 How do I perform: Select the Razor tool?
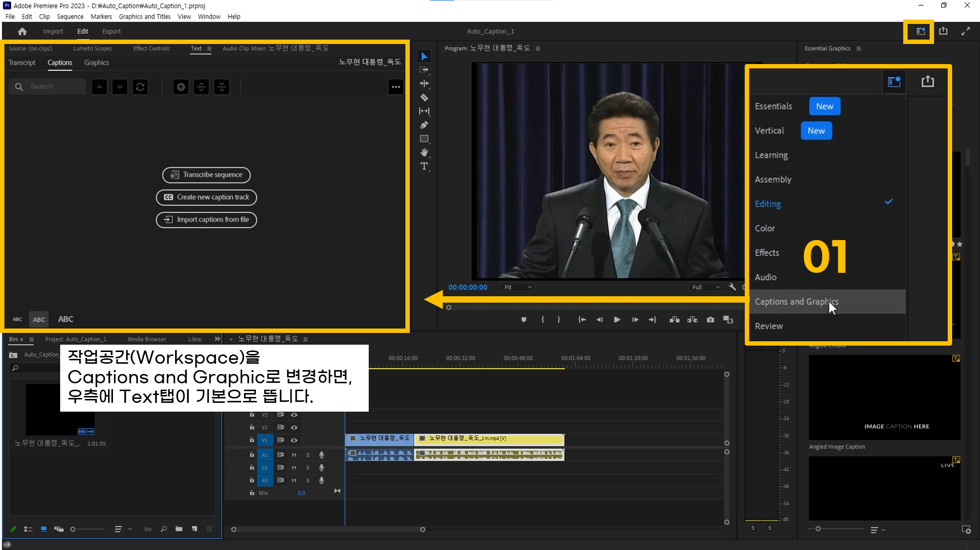point(424,97)
